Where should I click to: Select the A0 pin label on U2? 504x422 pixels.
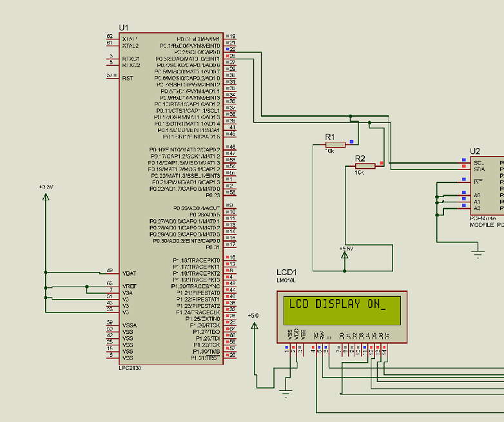click(478, 195)
